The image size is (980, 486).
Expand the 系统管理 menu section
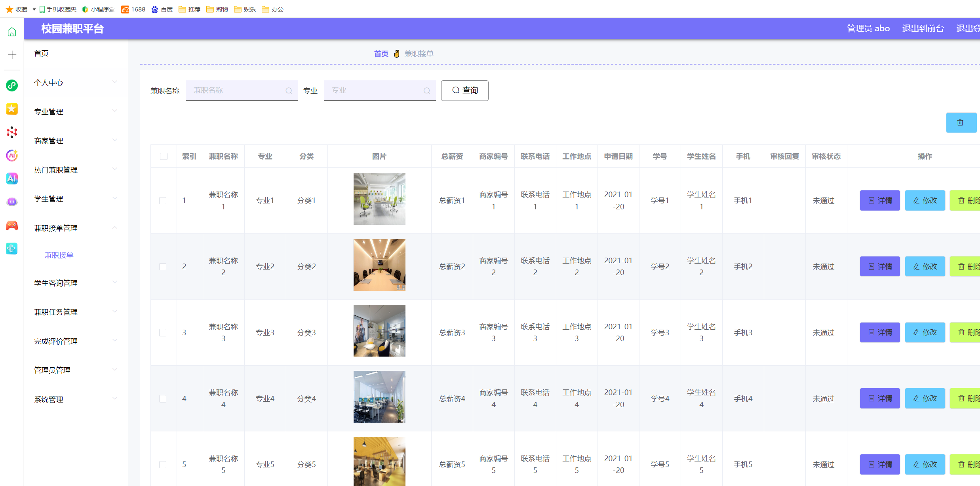[75, 399]
